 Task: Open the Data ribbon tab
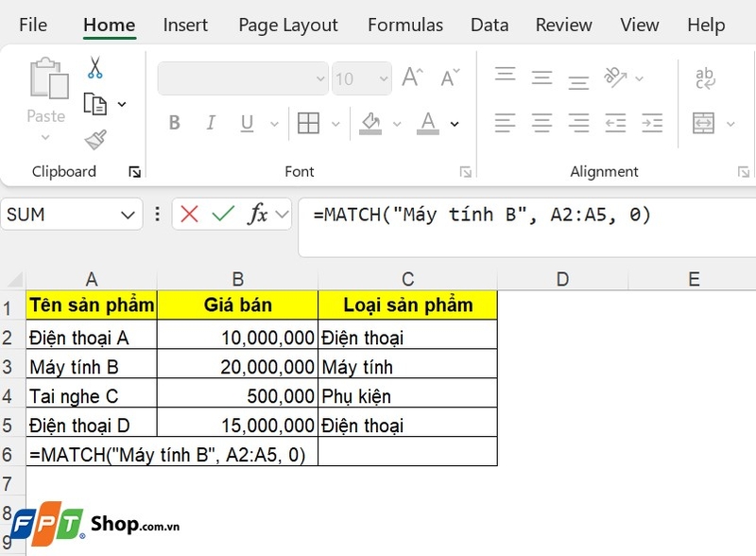490,25
